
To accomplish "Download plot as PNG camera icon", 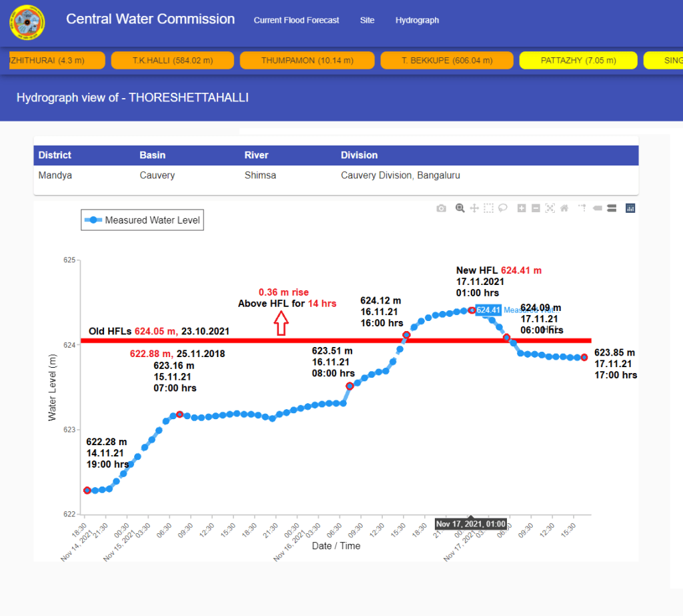I will [x=441, y=208].
